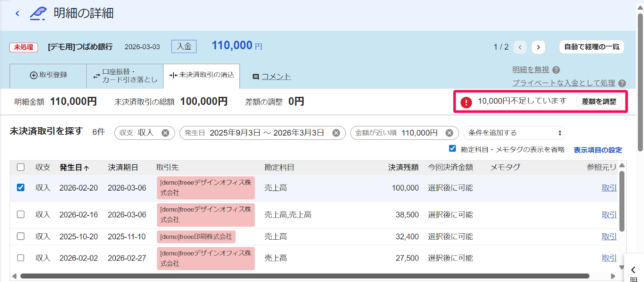644x282 pixels.
Task: Go back using the left chevron icon
Action: pyautogui.click(x=17, y=13)
